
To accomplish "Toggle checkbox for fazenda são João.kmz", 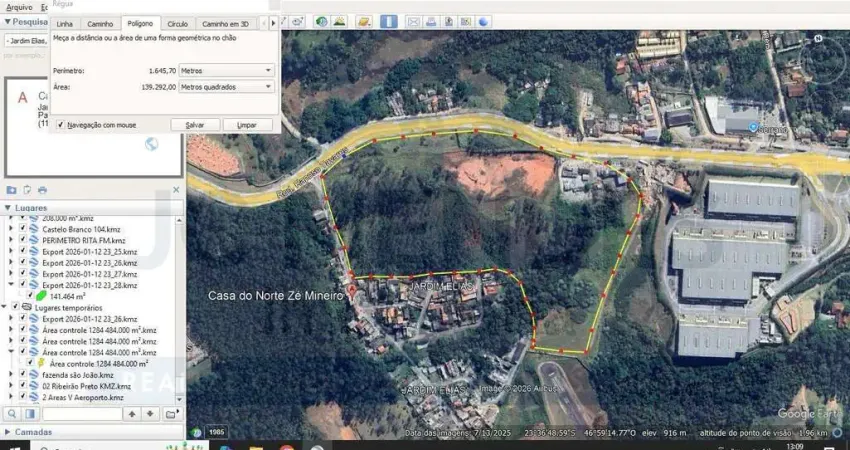I will pos(22,375).
